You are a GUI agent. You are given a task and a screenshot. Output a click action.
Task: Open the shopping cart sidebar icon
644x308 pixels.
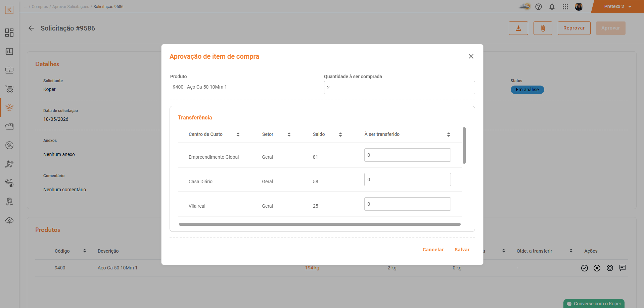[x=9, y=89]
